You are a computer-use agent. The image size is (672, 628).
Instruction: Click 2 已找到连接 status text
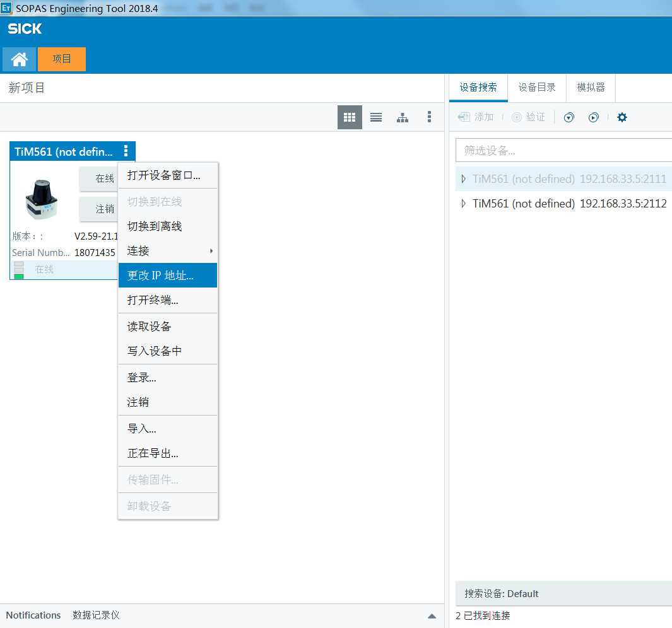483,615
